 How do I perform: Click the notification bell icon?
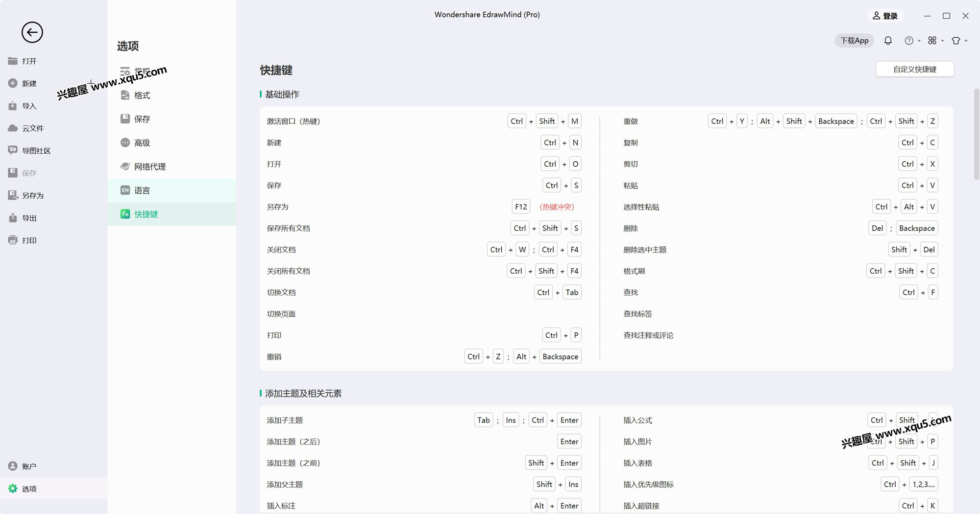888,41
